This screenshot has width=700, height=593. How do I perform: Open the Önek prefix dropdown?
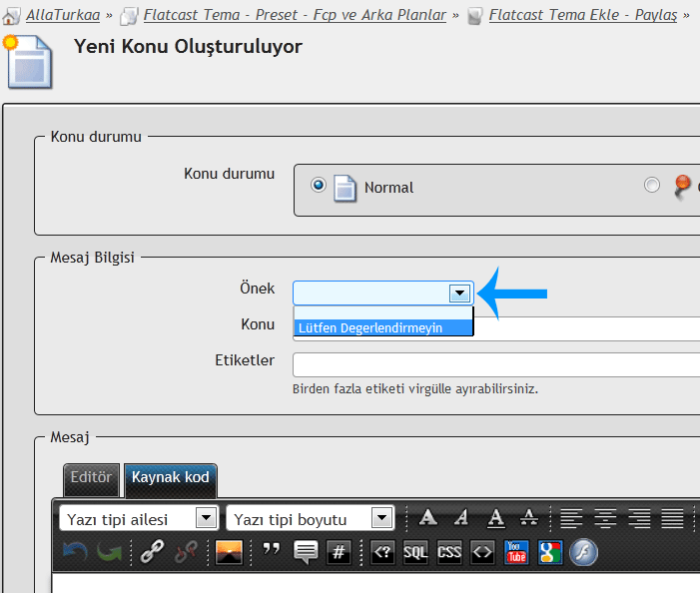coord(459,293)
